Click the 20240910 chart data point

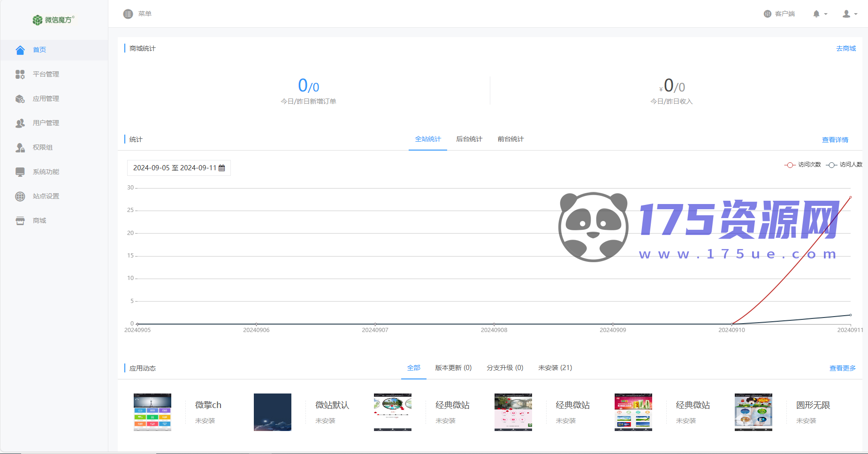tap(732, 324)
